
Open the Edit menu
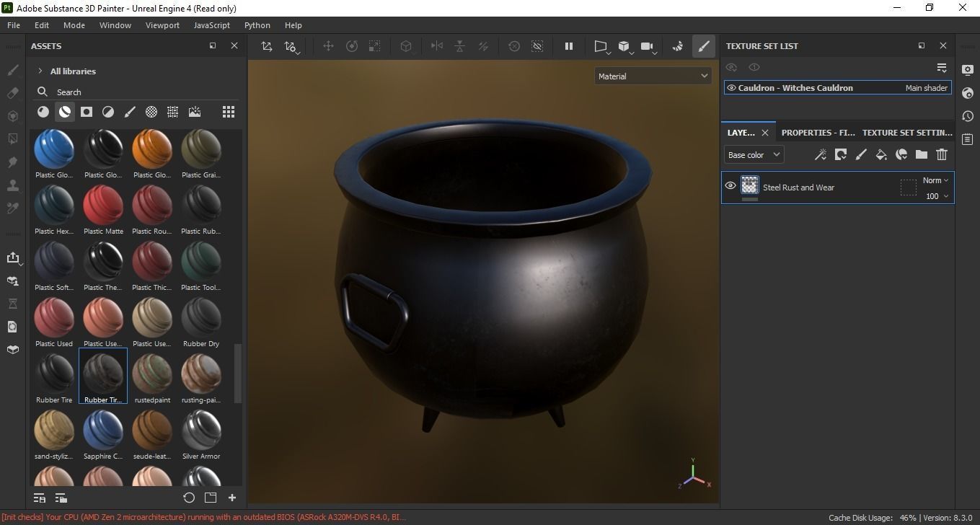click(42, 25)
